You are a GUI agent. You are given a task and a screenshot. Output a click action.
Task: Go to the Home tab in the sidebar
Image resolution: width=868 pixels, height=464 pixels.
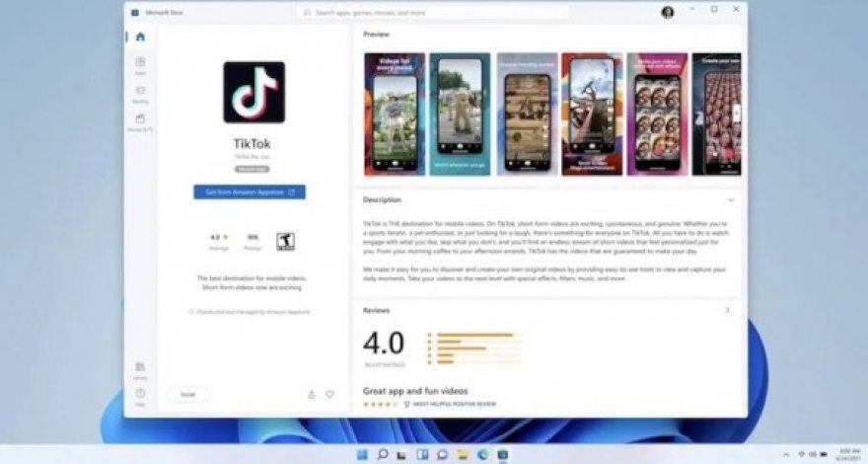pyautogui.click(x=141, y=38)
